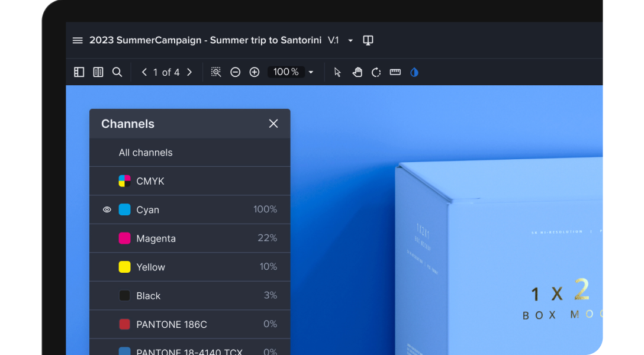Toggle the channels droplet icon
The image size is (644, 355).
(x=414, y=72)
